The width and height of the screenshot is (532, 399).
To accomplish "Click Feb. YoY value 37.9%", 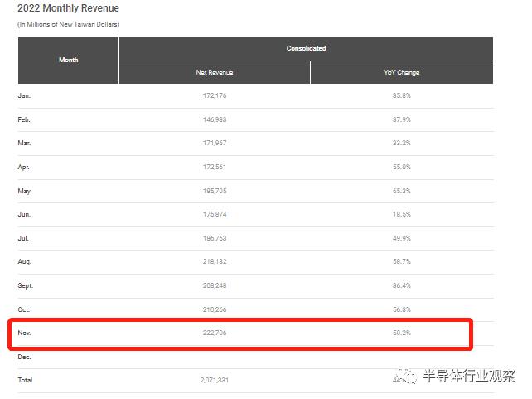I will coord(402,120).
